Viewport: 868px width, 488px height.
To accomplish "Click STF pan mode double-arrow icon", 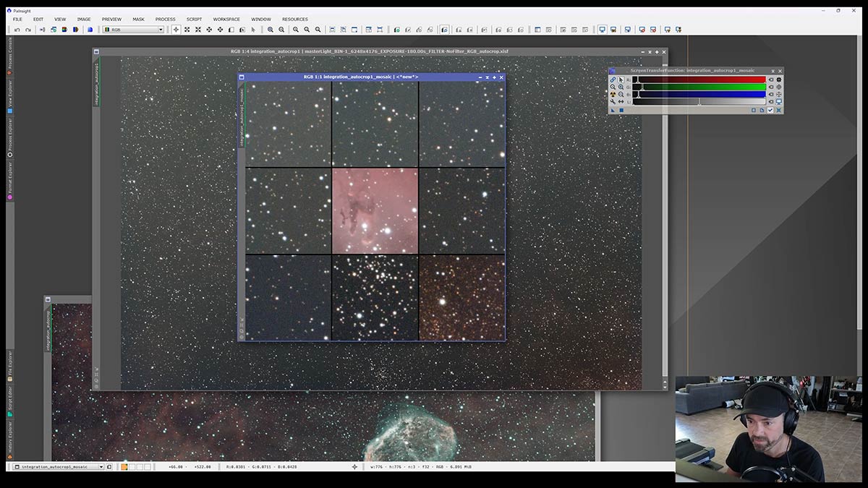I will point(621,102).
